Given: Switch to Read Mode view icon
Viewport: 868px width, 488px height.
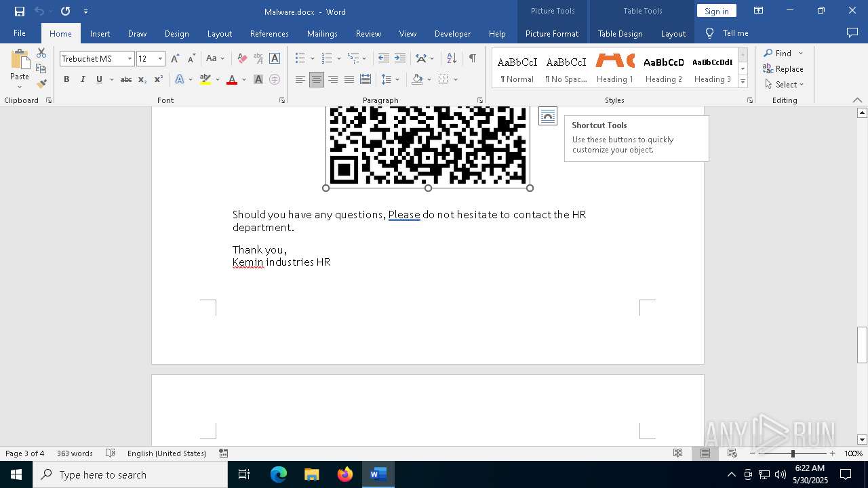Looking at the screenshot, I should 677,453.
